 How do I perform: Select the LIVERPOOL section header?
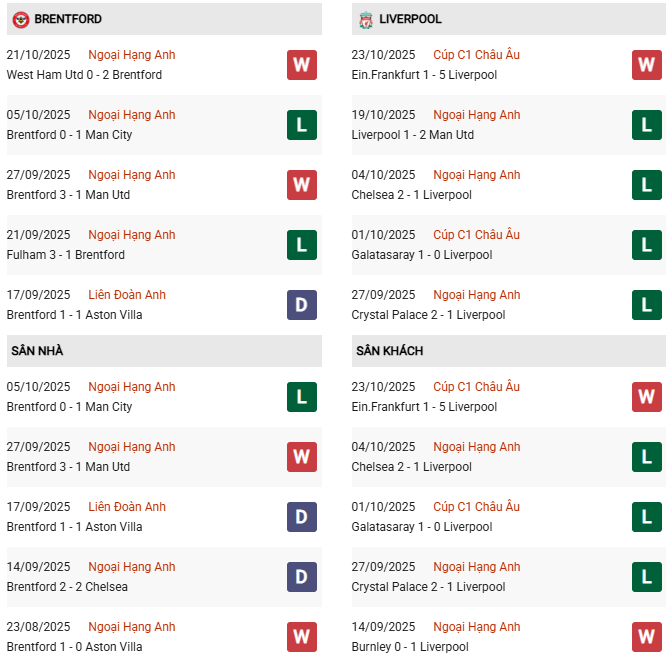pyautogui.click(x=410, y=19)
